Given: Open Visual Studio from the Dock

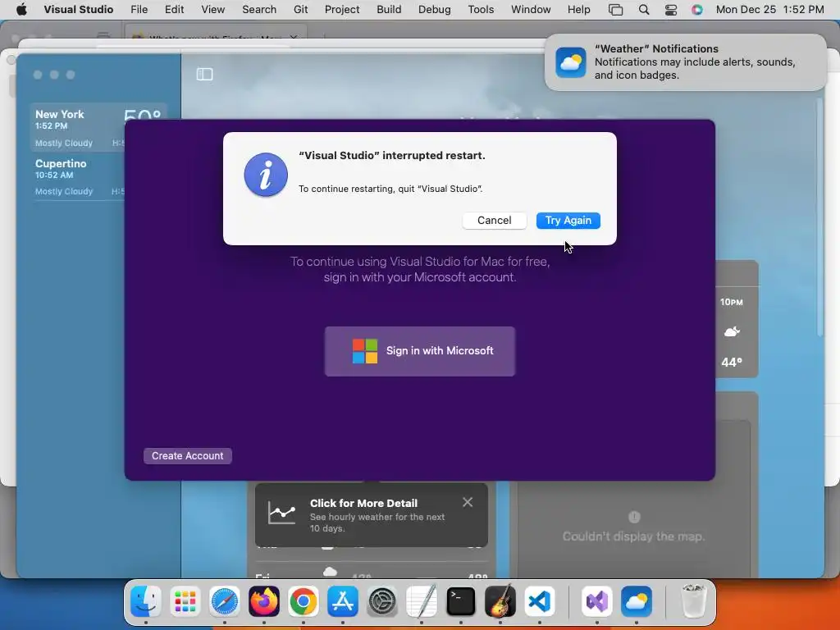Looking at the screenshot, I should (x=597, y=601).
